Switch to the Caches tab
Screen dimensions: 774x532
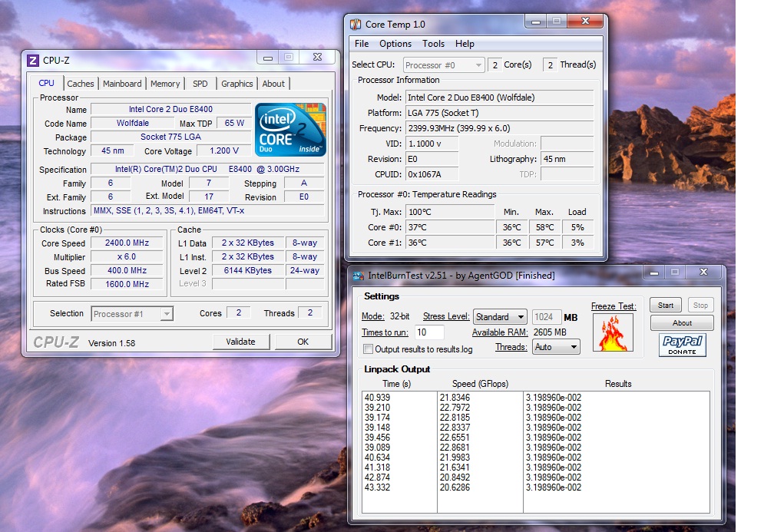81,84
